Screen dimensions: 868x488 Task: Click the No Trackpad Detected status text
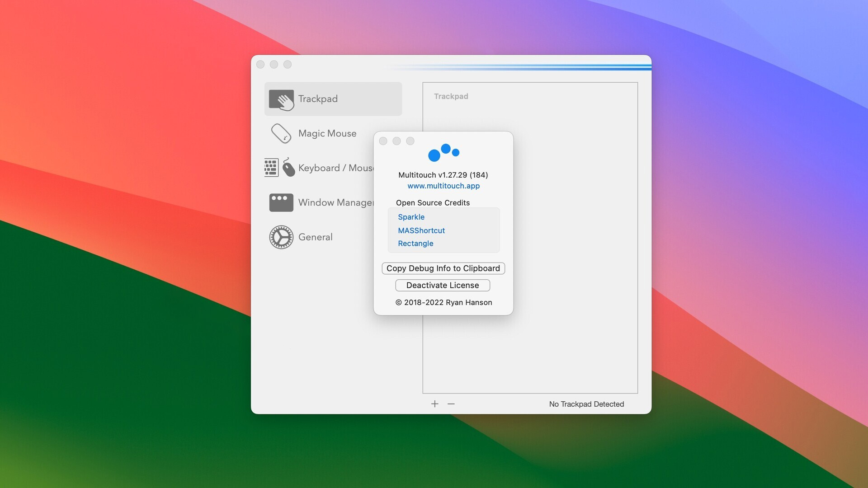tap(586, 404)
